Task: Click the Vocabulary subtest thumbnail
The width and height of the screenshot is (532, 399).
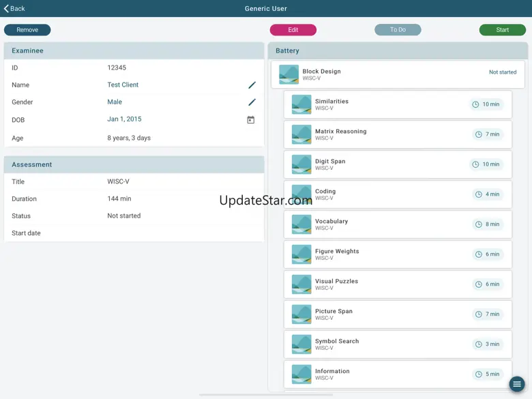Action: (301, 224)
